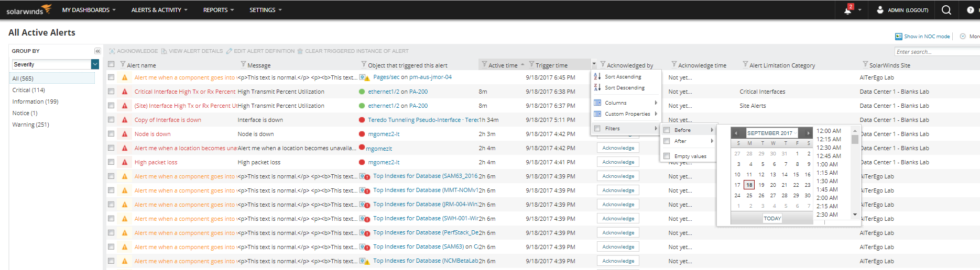This screenshot has height=270, width=980.
Task: Click the Enter search input field
Action: click(x=937, y=52)
